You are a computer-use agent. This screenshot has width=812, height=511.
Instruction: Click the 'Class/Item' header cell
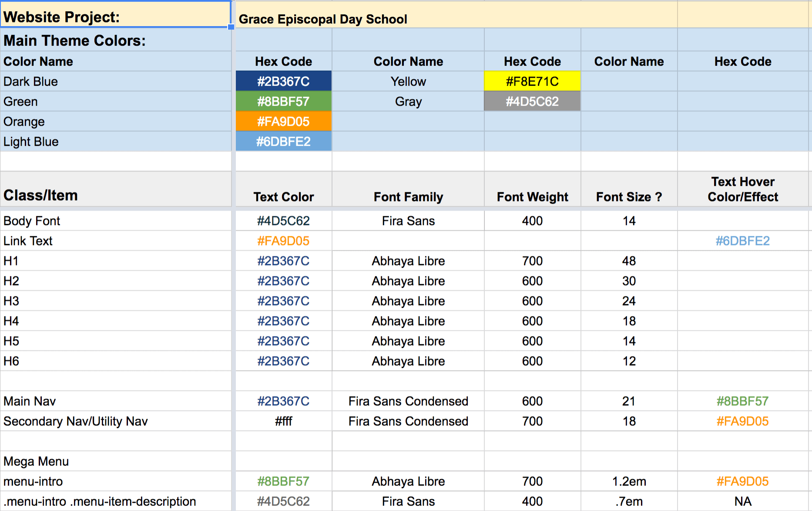tap(116, 189)
